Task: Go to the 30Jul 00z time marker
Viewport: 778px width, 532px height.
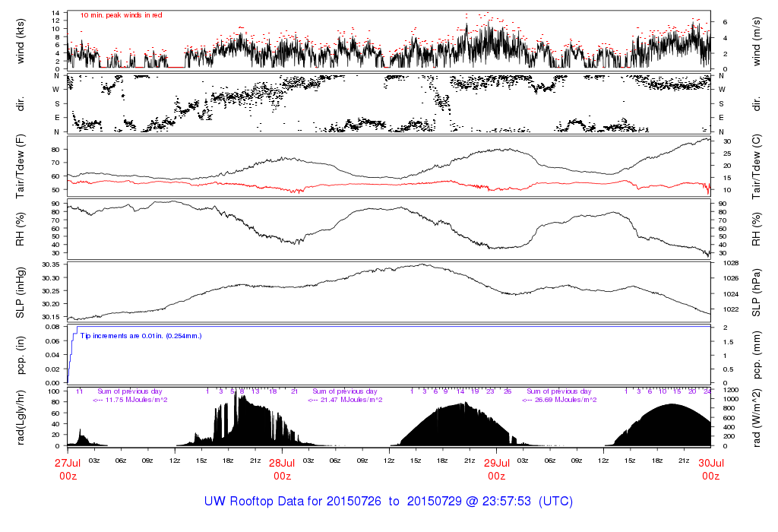Action: click(x=710, y=469)
